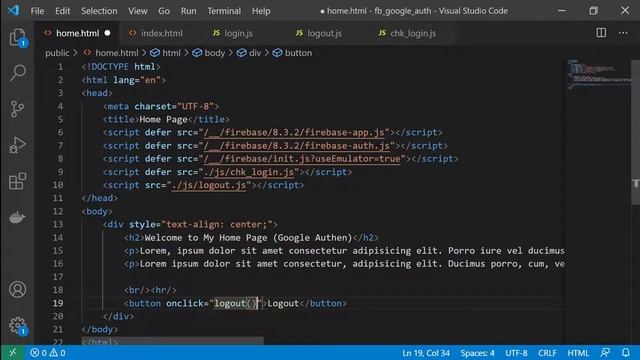Click the DOCTYPE declaration on line 1
The height and width of the screenshot is (360, 640).
(x=121, y=67)
